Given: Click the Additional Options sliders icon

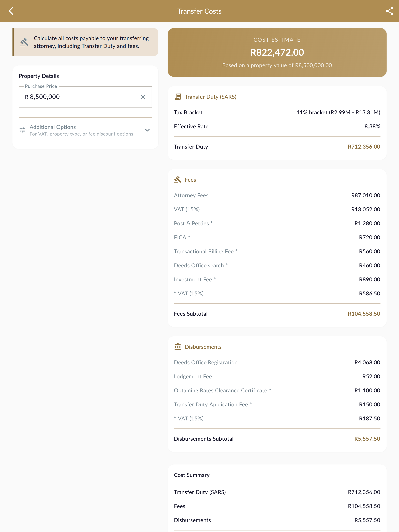Looking at the screenshot, I should point(22,130).
